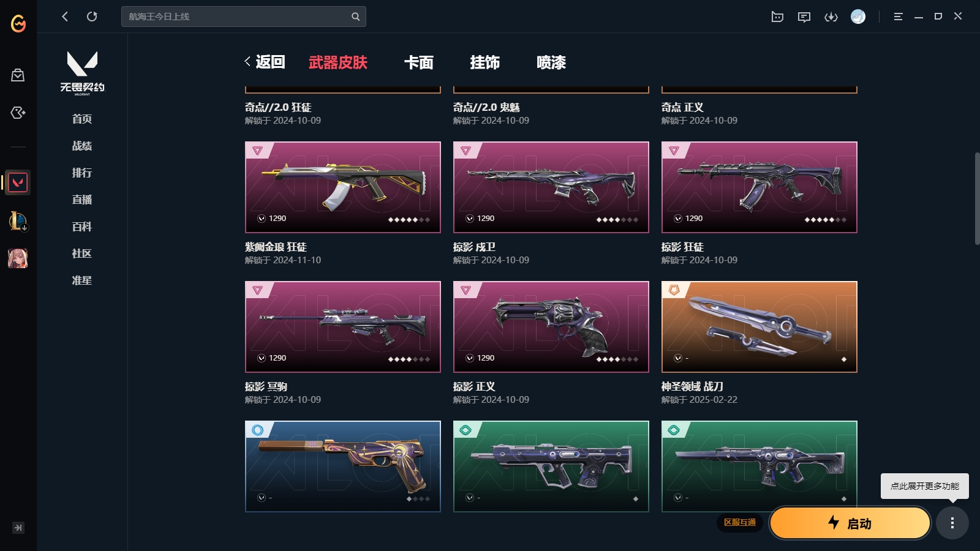
Task: Click the user avatar icon
Action: [858, 17]
